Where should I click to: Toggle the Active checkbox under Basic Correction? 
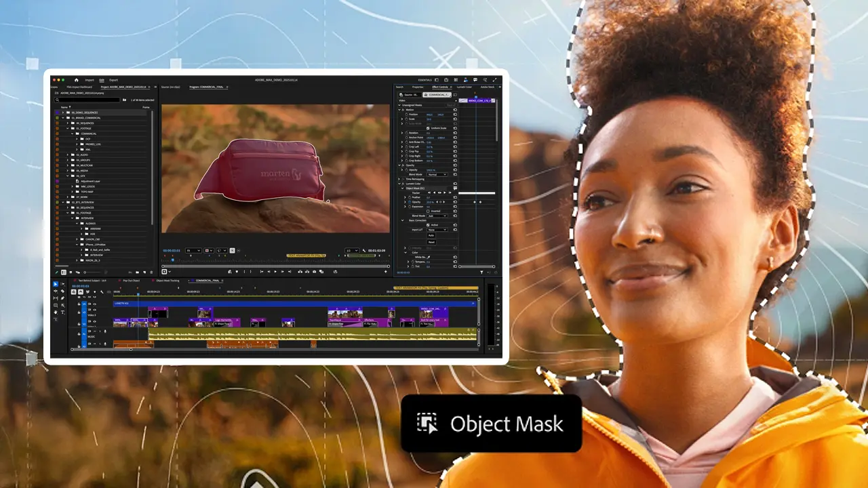428,225
